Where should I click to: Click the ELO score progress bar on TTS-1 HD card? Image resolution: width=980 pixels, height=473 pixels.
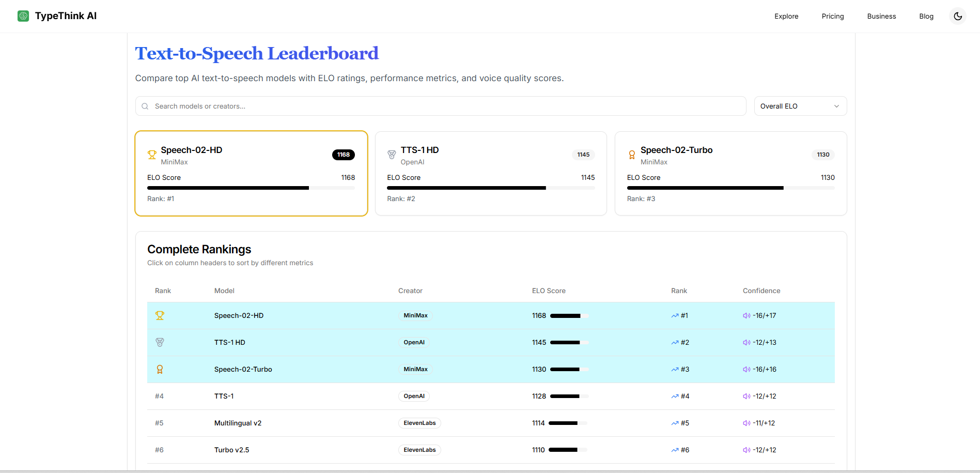491,188
